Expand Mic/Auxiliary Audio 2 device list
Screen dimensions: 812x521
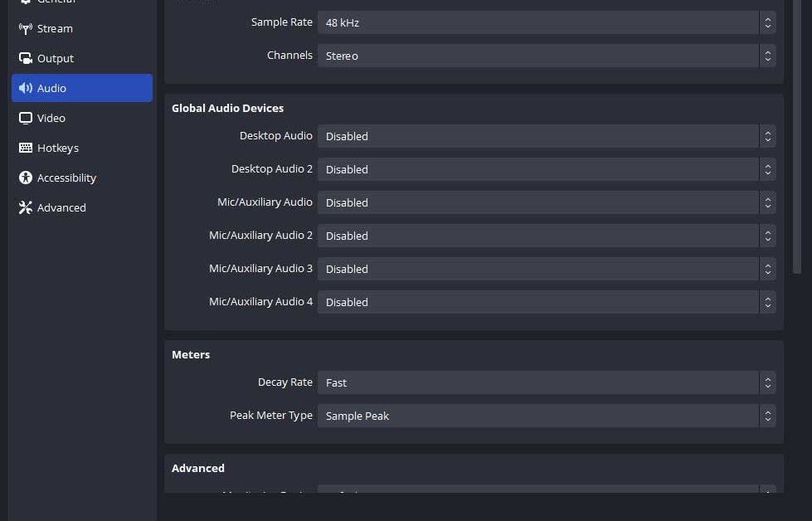pyautogui.click(x=546, y=236)
